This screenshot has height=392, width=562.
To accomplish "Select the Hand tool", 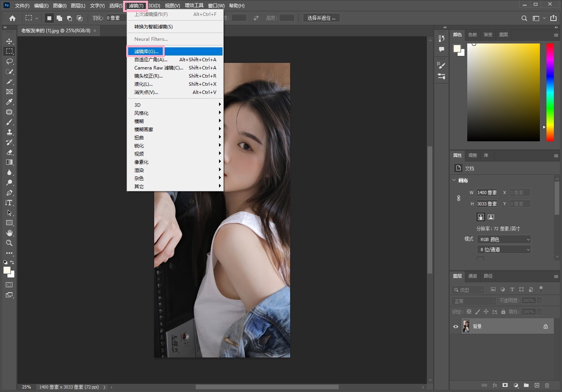I will pos(9,233).
